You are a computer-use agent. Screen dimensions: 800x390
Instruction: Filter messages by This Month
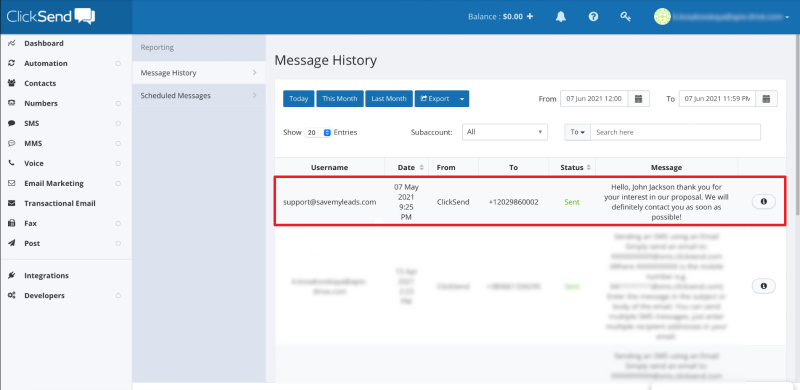click(340, 99)
